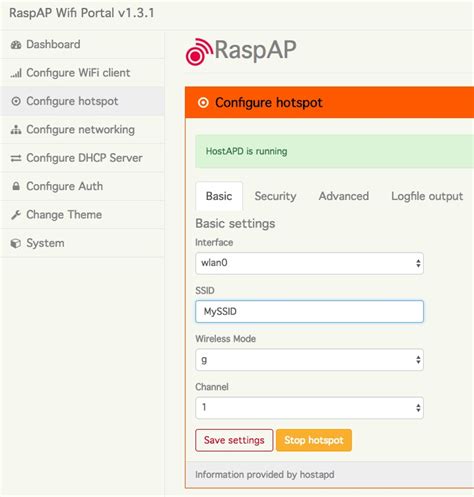The height and width of the screenshot is (497, 474).
Task: Open the Dashboard page
Action: (82, 44)
